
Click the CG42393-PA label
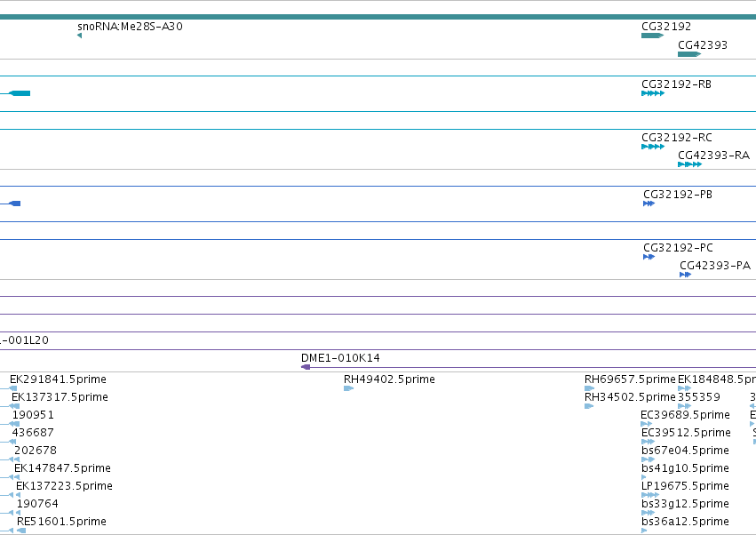tap(715, 266)
